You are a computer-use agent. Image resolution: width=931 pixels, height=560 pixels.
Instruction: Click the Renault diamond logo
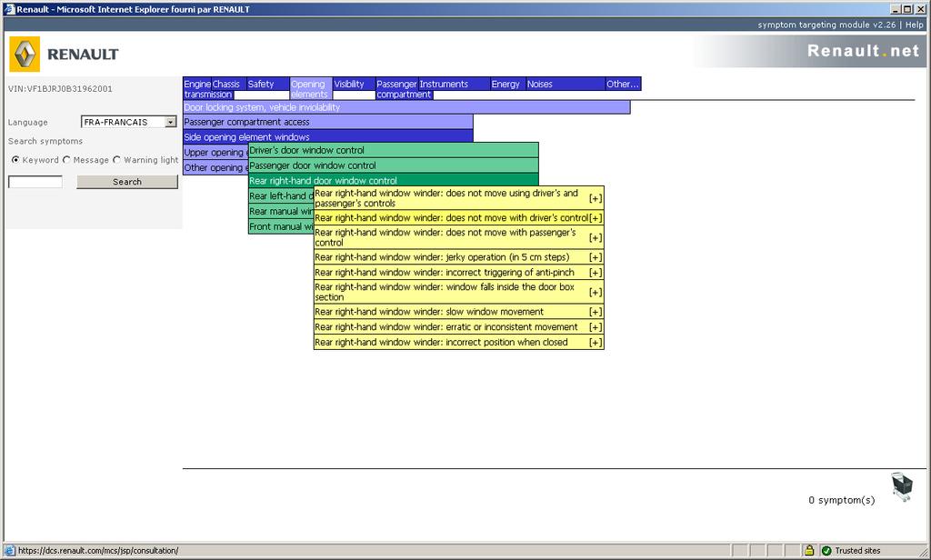25,54
